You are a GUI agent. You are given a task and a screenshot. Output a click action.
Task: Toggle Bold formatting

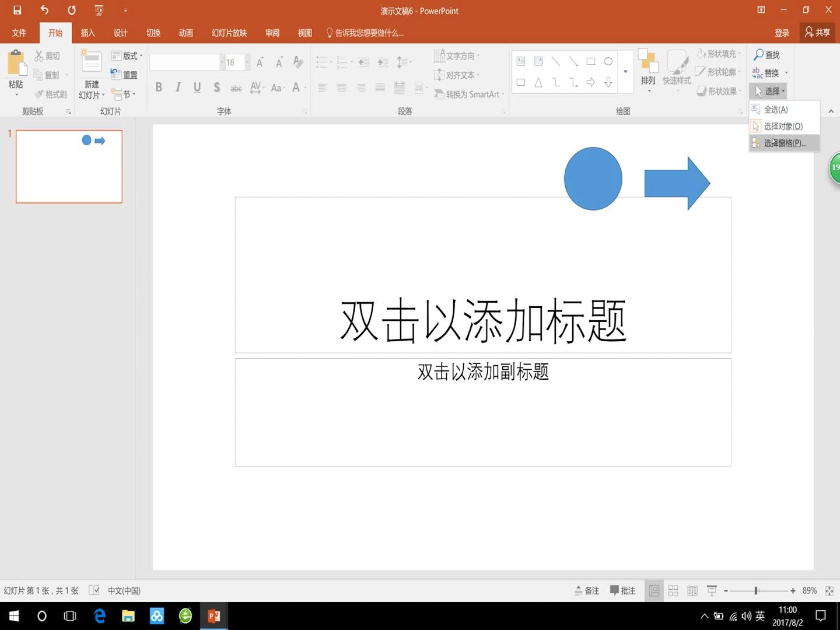(x=159, y=87)
